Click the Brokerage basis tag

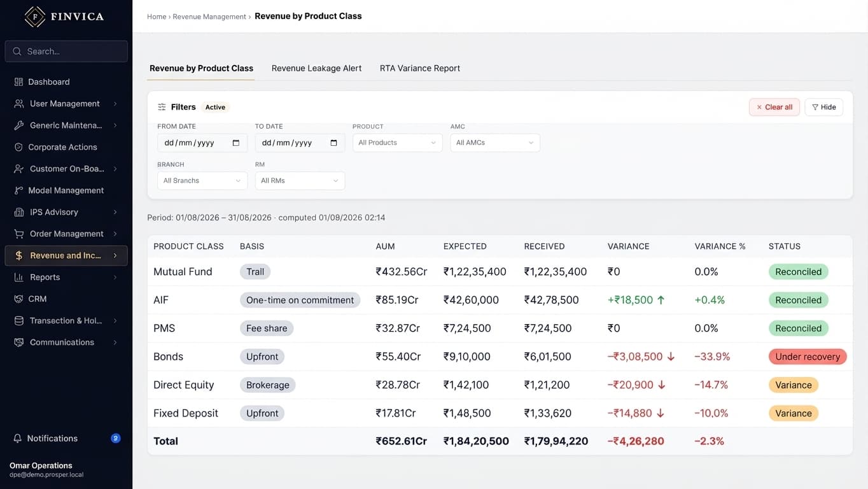click(268, 385)
